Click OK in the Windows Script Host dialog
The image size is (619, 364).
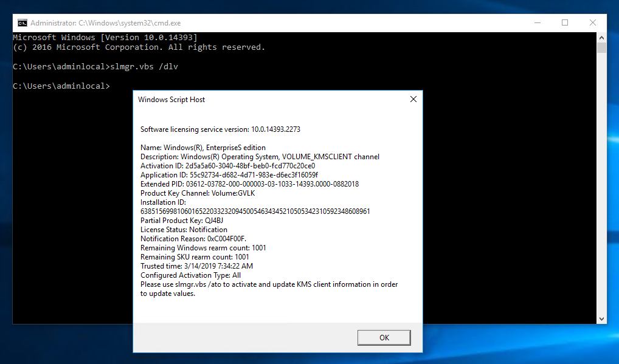[384, 338]
